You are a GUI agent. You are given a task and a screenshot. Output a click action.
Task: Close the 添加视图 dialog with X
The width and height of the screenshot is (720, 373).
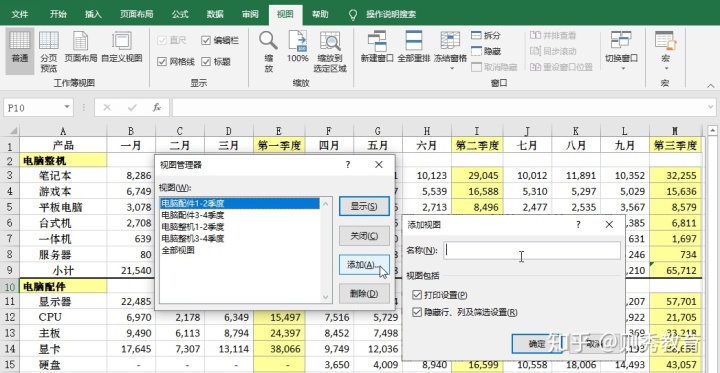[x=609, y=224]
